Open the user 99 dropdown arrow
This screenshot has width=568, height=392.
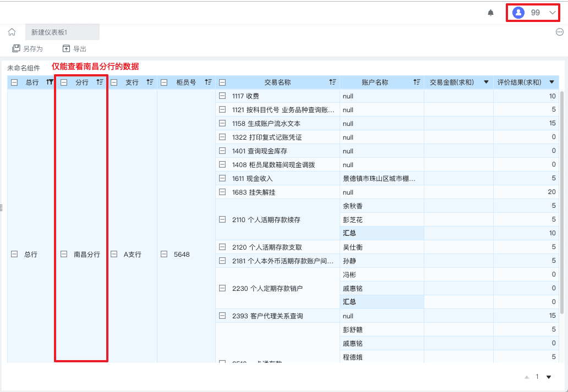(x=553, y=13)
